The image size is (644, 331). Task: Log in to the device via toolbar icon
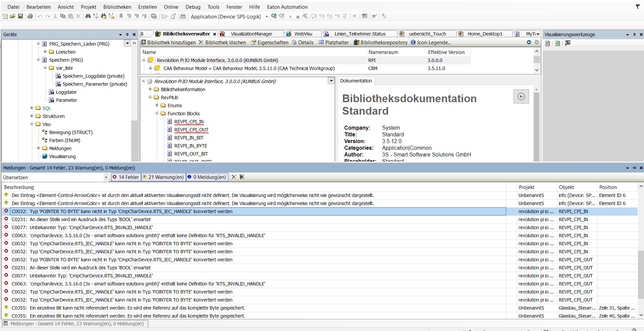tap(274, 16)
